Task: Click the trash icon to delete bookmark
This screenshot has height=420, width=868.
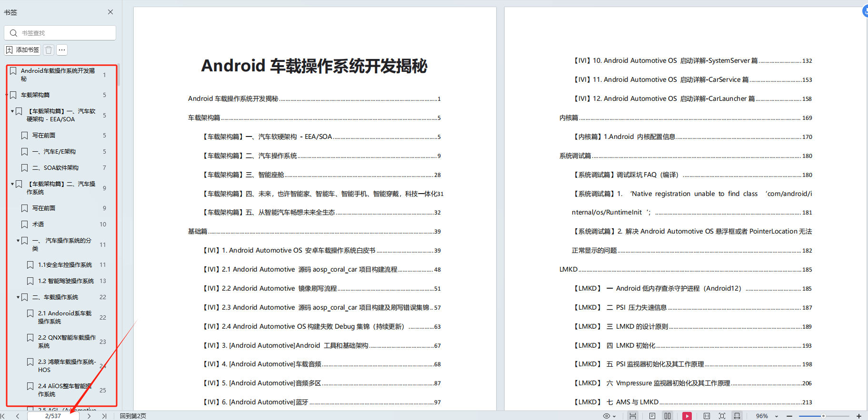Action: (x=49, y=49)
